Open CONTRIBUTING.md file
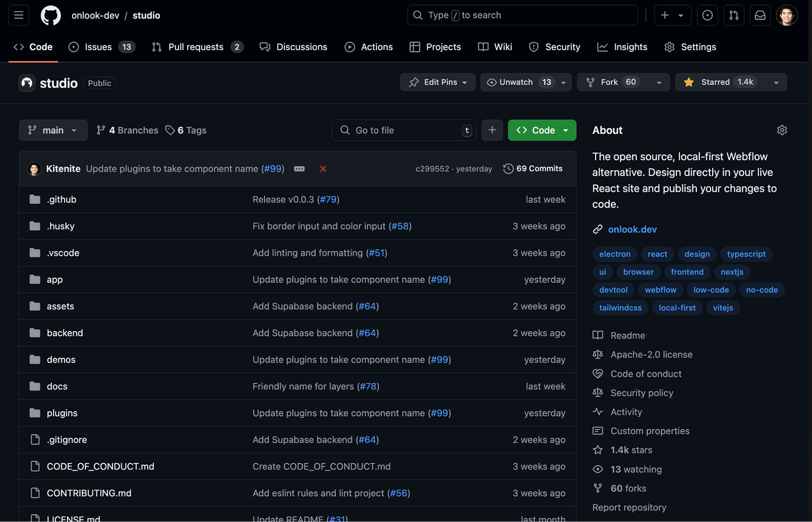 [x=89, y=493]
